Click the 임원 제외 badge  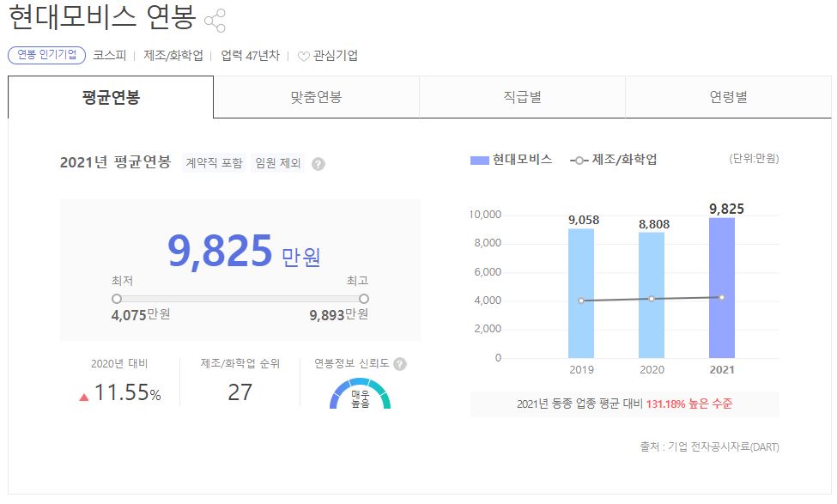coord(276,161)
